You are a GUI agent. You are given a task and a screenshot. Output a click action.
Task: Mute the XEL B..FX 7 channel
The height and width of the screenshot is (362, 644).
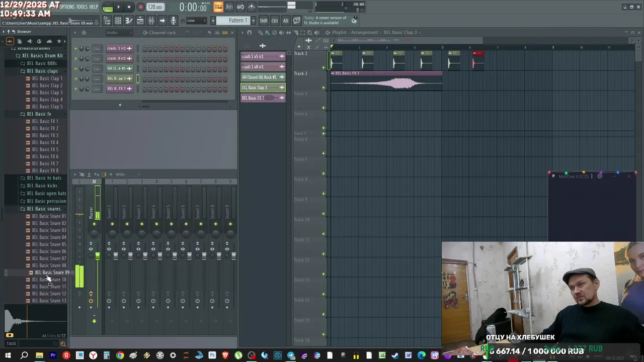pyautogui.click(x=75, y=89)
